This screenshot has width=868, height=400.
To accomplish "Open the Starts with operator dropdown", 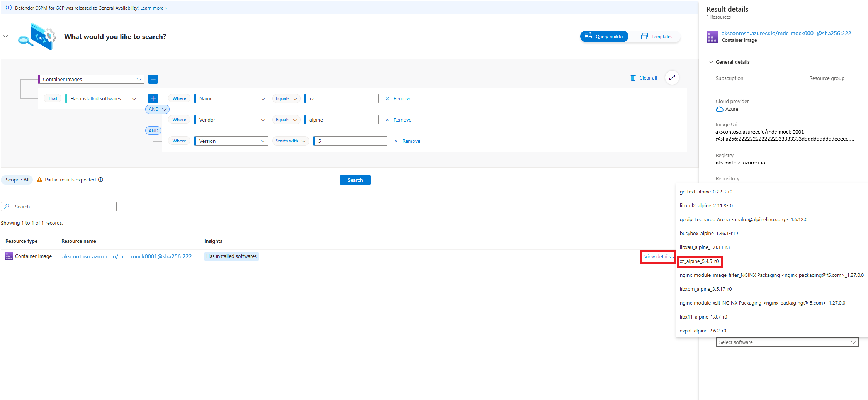I will [x=290, y=141].
